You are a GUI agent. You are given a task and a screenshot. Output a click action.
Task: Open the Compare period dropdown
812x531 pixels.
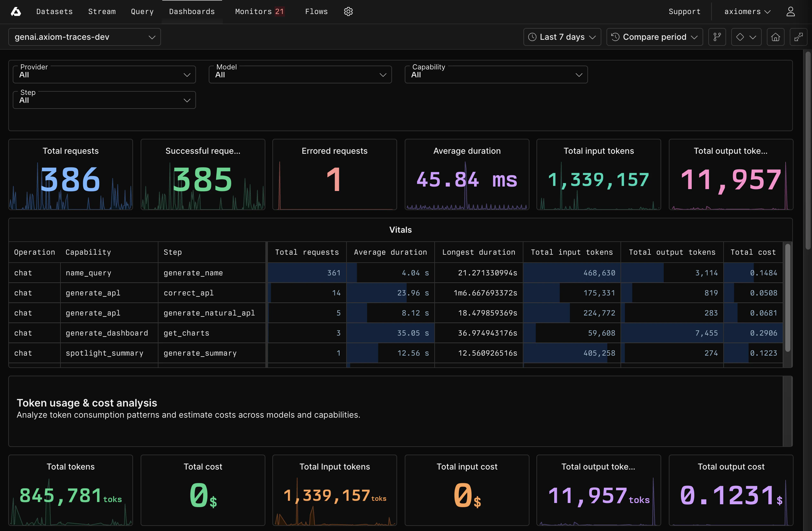pyautogui.click(x=654, y=37)
